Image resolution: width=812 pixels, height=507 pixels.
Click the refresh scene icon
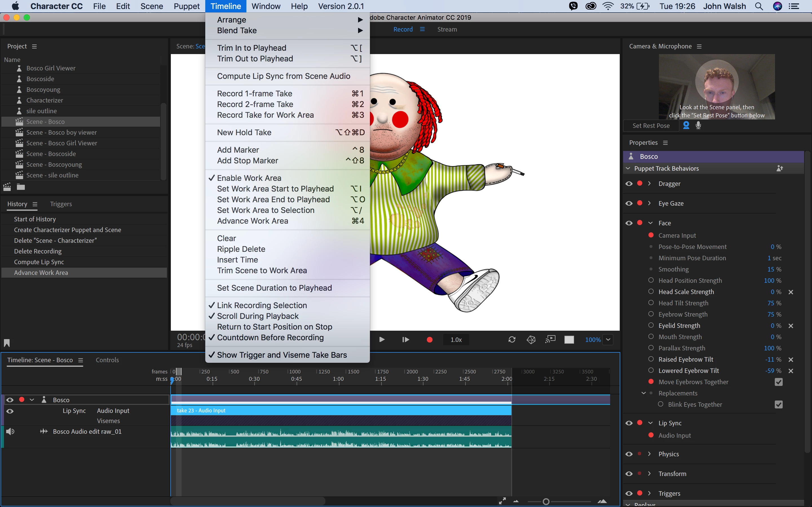click(512, 340)
